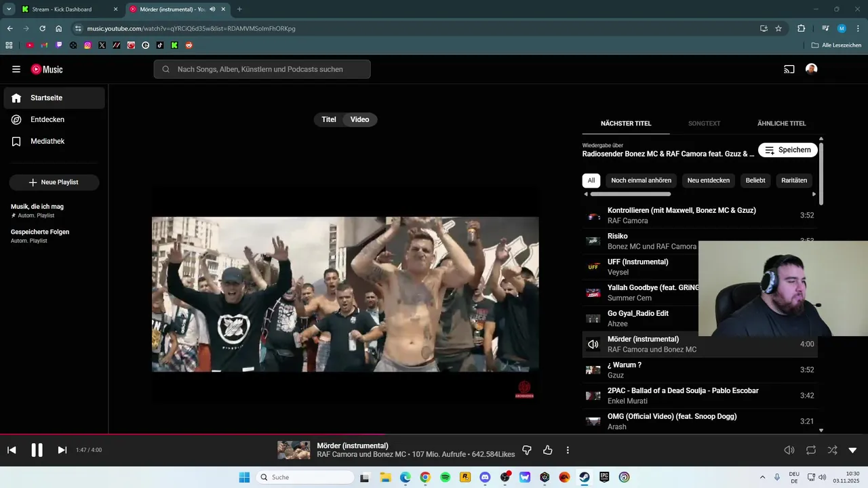Switch player to Video mode
This screenshot has width=868, height=488.
pyautogui.click(x=360, y=119)
